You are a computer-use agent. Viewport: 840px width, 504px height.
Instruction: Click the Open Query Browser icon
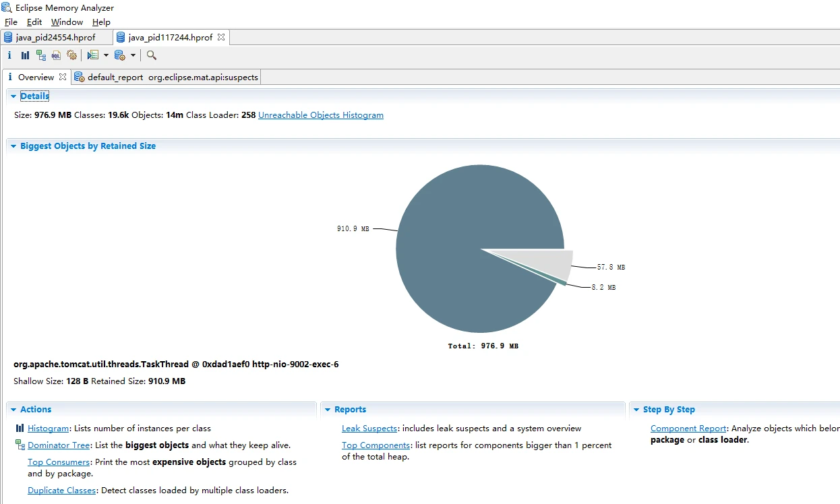pos(120,55)
